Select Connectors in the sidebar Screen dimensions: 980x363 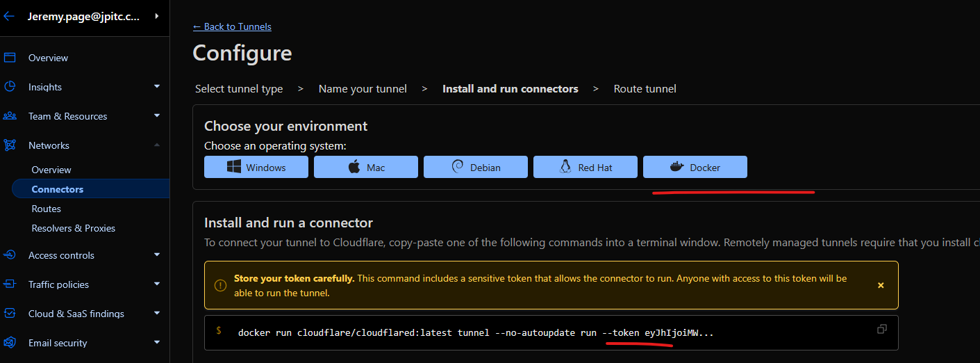(x=90, y=189)
